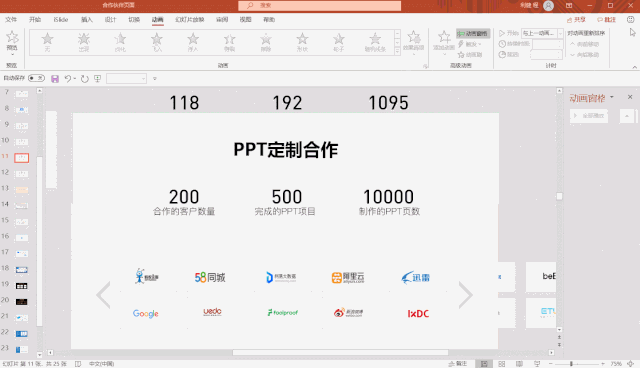Screen dimensions: 640x368
Task: Click the search box in title bar
Action: click(320, 5)
